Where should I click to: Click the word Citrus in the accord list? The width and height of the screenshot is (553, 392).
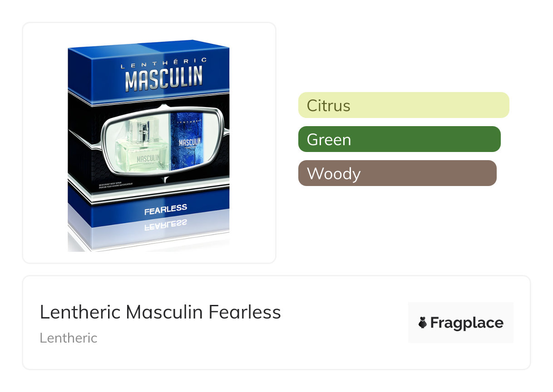click(328, 105)
